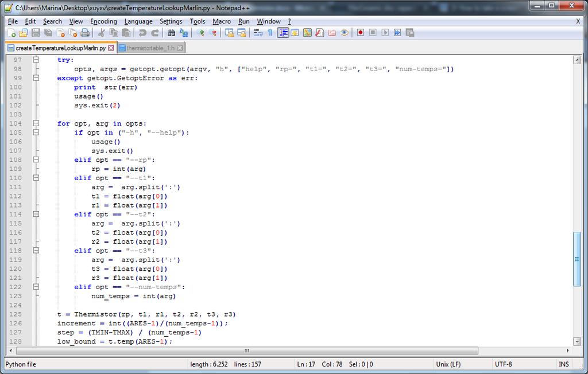Toggle synchronized vertical scrolling
Viewport: 588px width, 374px height.
click(x=229, y=33)
